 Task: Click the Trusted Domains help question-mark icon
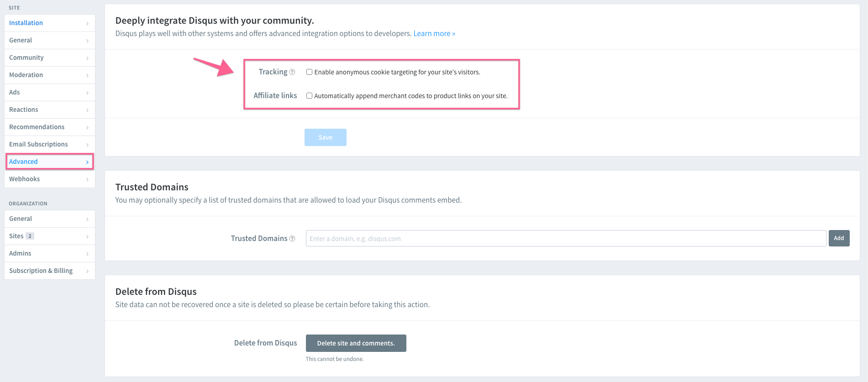click(x=292, y=239)
